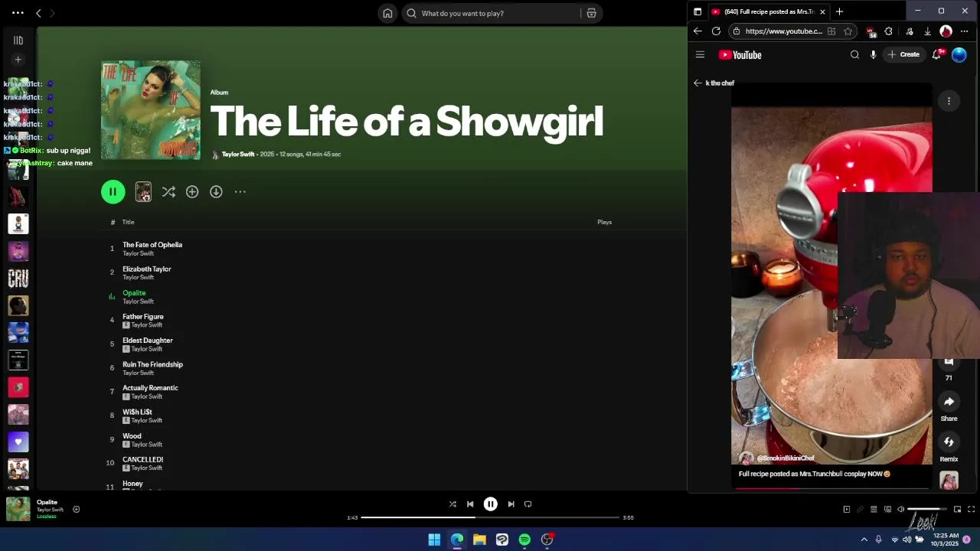The height and width of the screenshot is (551, 980).
Task: Go forward in Spotify navigation
Action: pyautogui.click(x=52, y=13)
